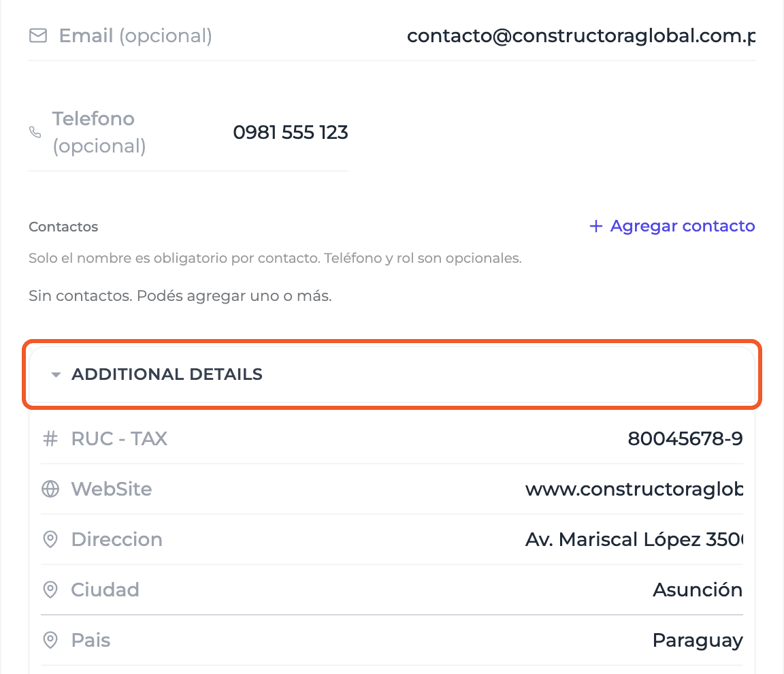Edit the Pais field showing Paraguay
The height and width of the screenshot is (674, 784).
698,640
